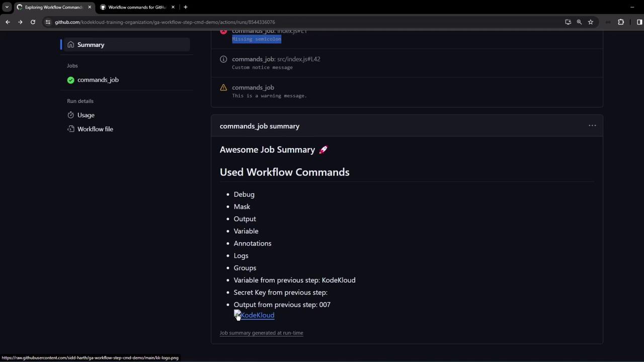Click the Workflow file icon

point(71,129)
